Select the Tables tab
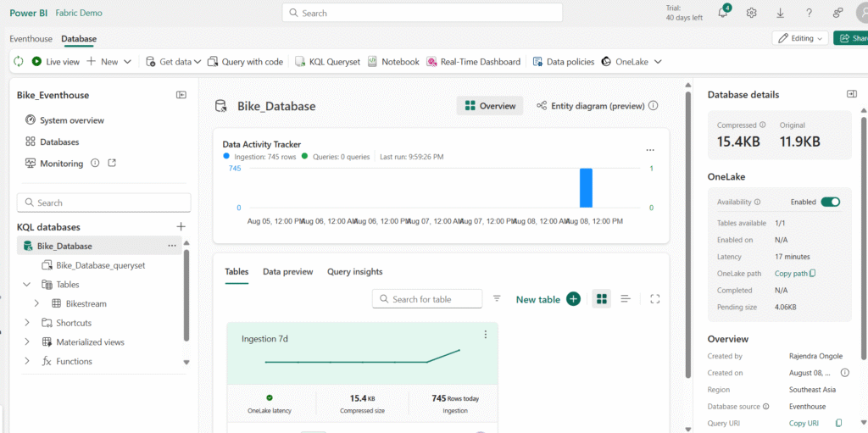868x433 pixels. point(236,272)
